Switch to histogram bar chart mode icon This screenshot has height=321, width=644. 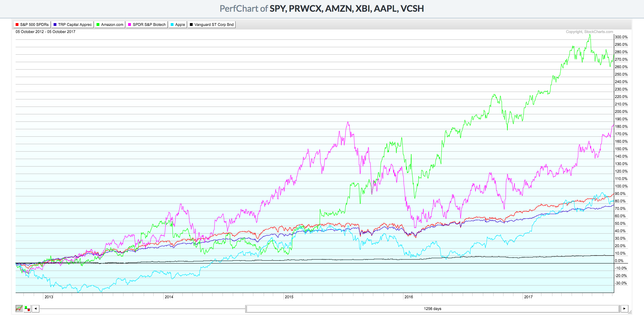(27, 309)
